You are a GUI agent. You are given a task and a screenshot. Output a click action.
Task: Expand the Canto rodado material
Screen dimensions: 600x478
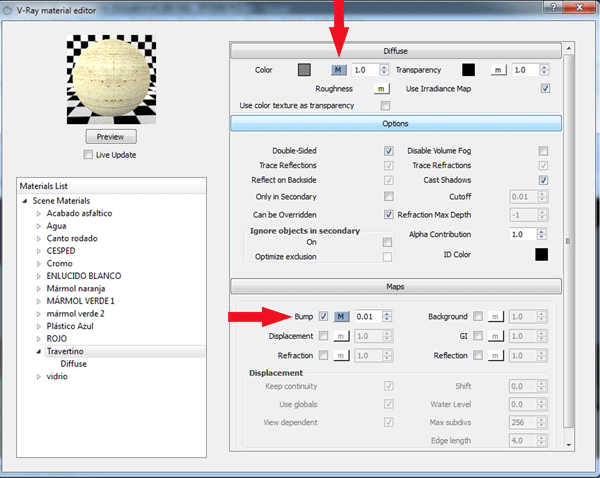point(39,239)
